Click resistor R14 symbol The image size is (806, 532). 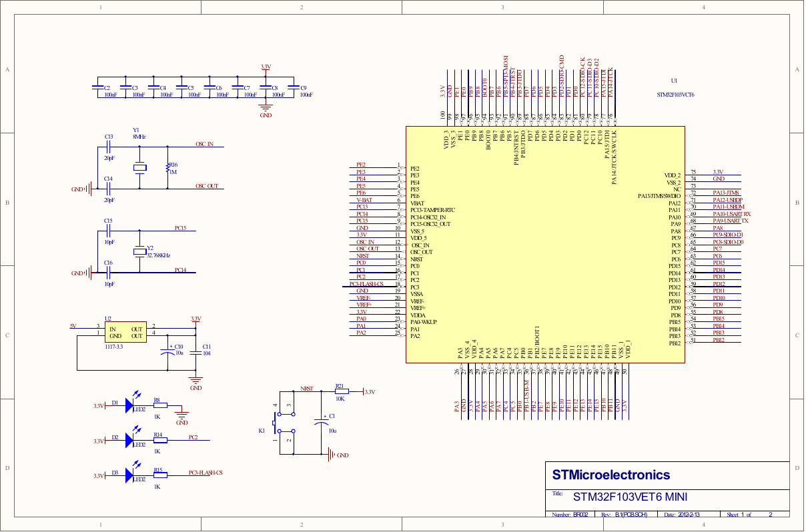tap(160, 440)
